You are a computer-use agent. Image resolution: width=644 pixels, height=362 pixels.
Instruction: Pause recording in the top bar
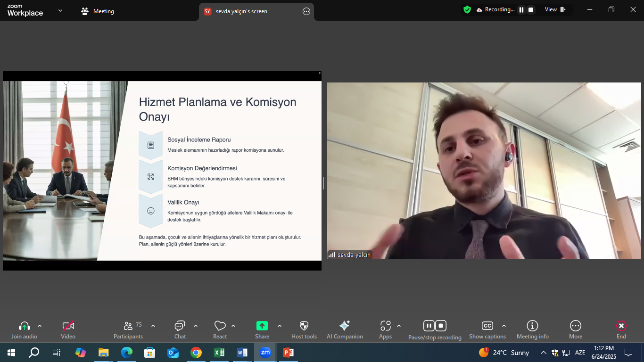pos(521,10)
